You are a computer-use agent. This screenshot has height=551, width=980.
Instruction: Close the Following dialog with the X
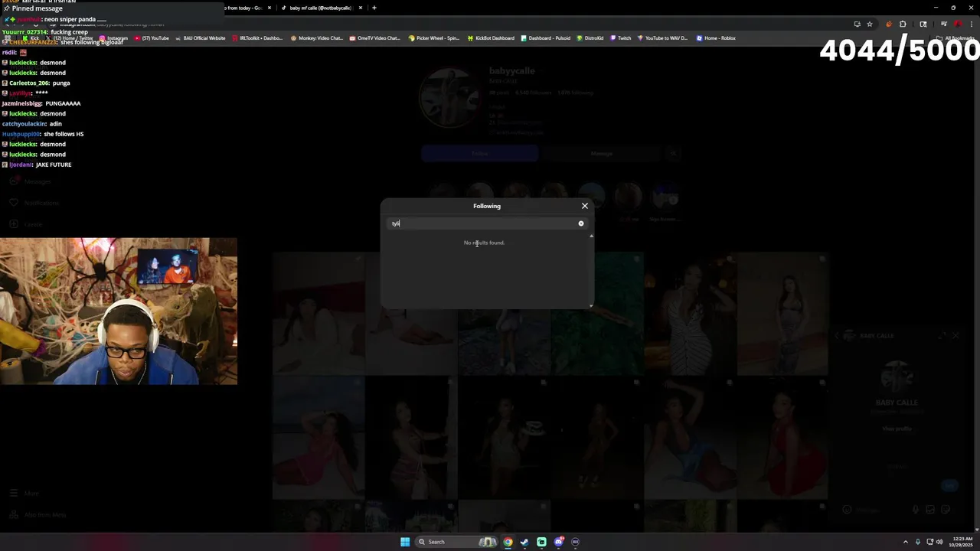pos(585,206)
